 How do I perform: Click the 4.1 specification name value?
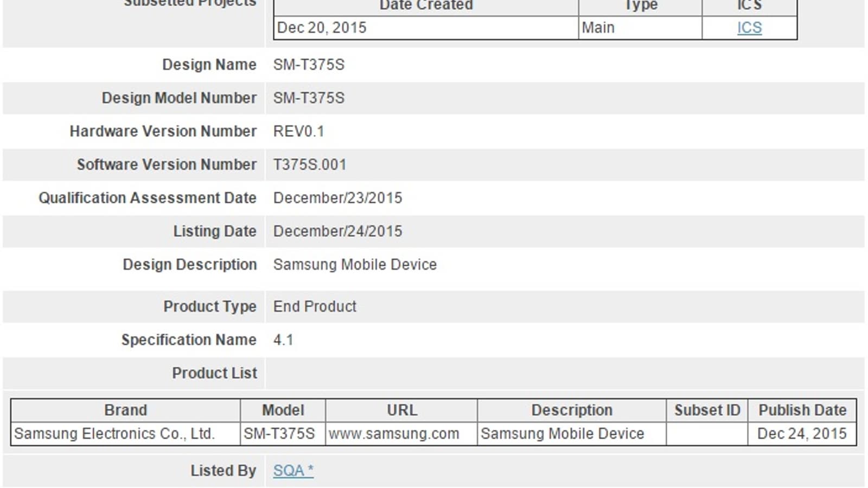click(x=283, y=340)
